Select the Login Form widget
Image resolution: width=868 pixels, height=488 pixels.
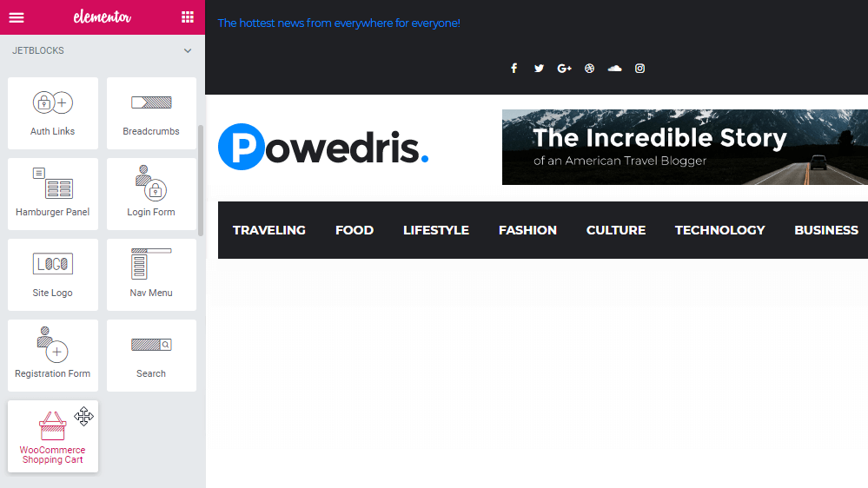point(151,195)
